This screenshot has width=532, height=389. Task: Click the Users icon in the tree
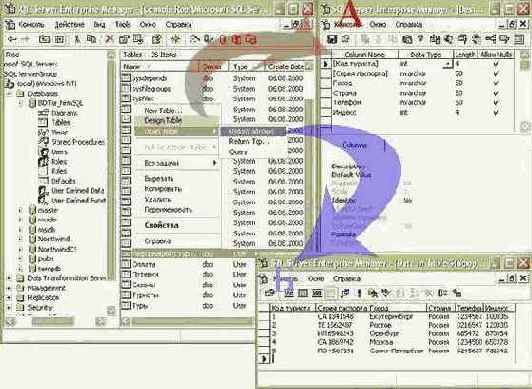coord(43,152)
